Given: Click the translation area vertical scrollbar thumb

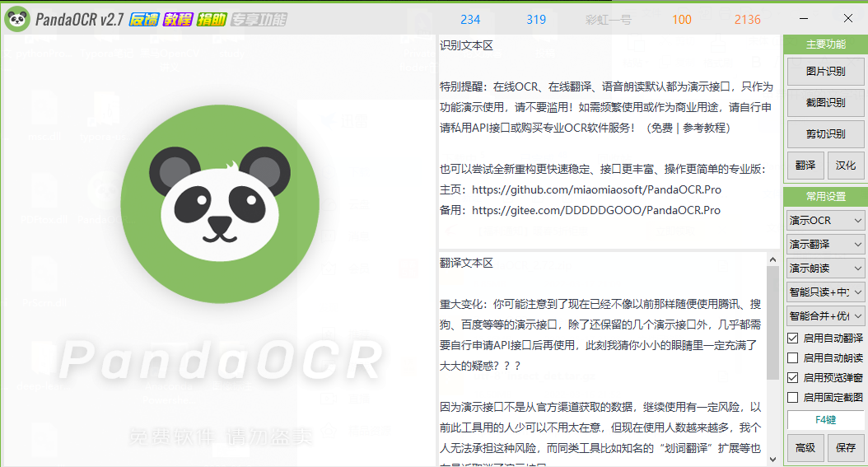Looking at the screenshot, I should (772, 323).
